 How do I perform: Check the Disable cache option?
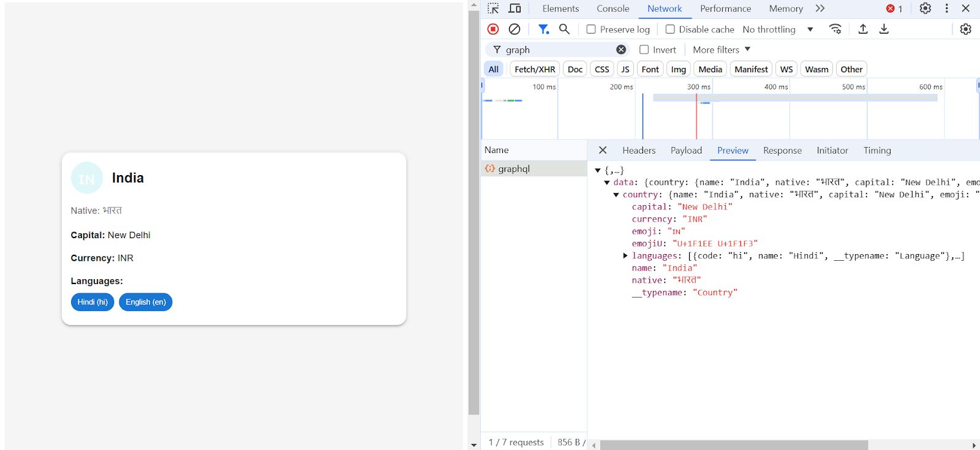click(670, 29)
